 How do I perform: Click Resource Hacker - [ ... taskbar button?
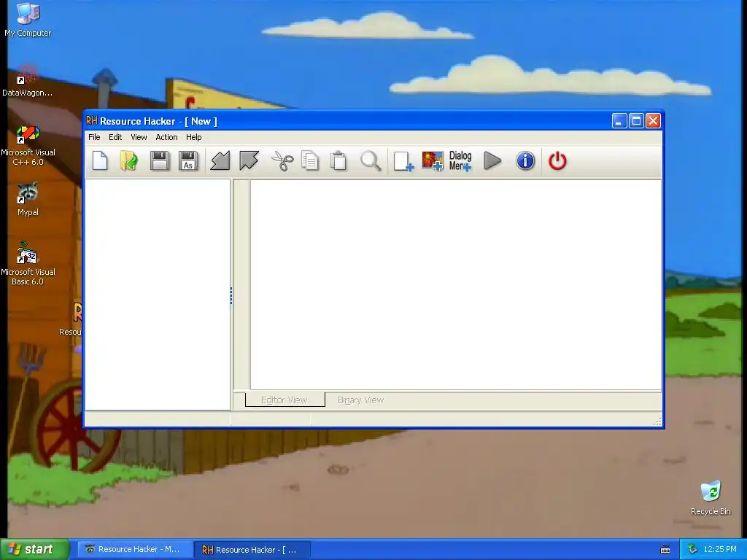[252, 550]
